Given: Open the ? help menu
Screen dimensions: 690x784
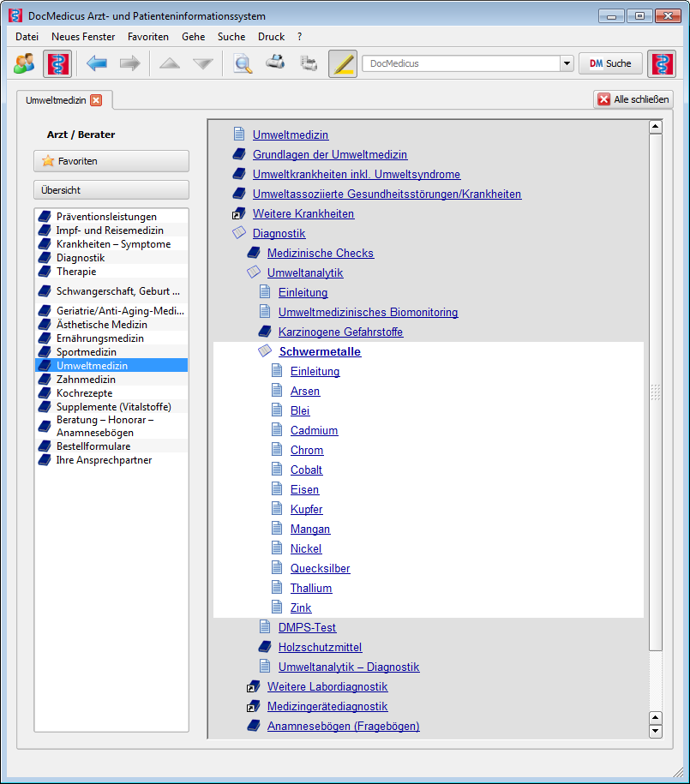Looking at the screenshot, I should pos(299,37).
